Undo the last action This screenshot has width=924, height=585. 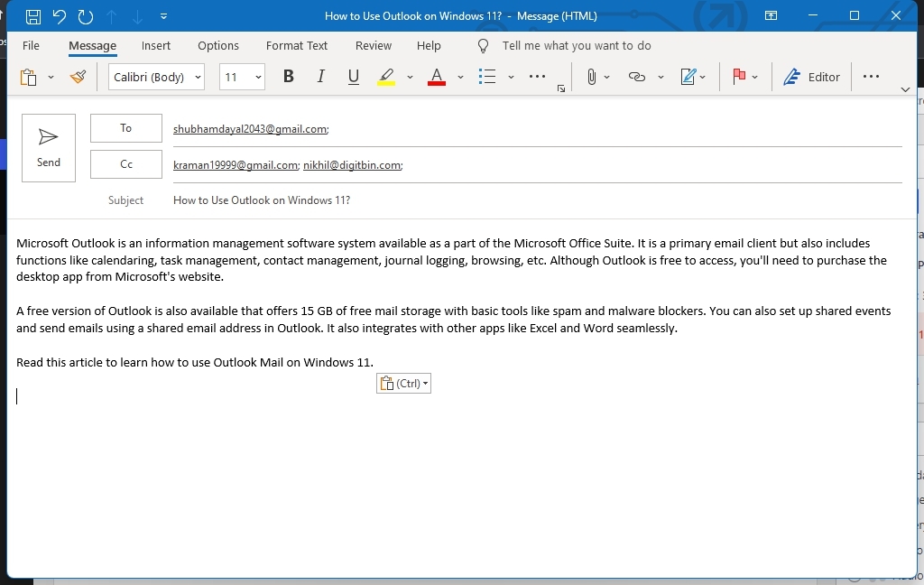pos(60,16)
